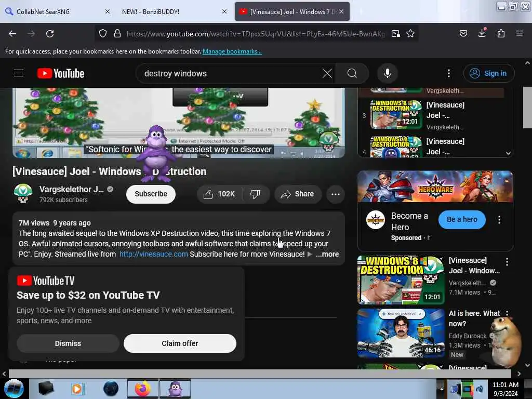Open YouTube settings three-dot menu
Screen dimensions: 532x399
point(449,73)
